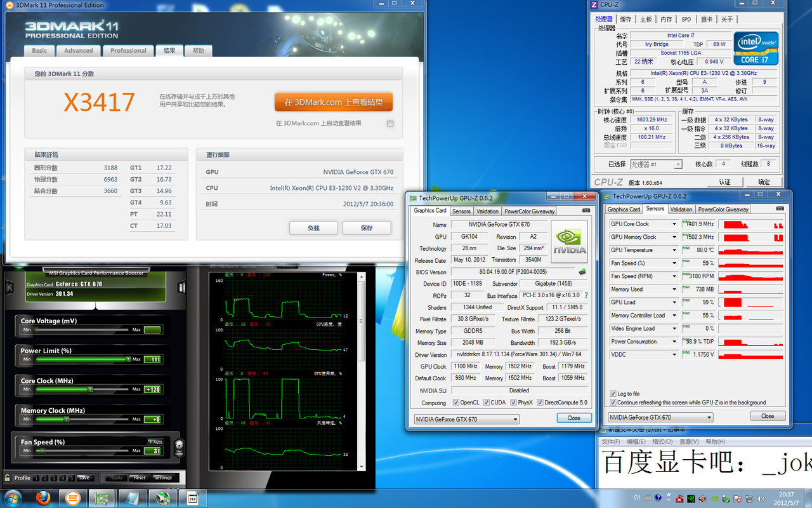Click the Intel Core i7 logo in CPU-Z
Screen dimensions: 812x508
coord(756,48)
